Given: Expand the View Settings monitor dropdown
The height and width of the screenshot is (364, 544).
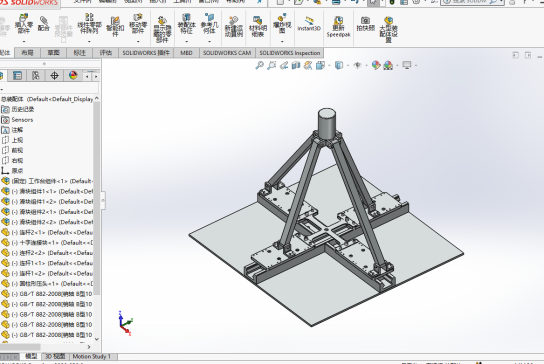Looking at the screenshot, I should tap(416, 65).
